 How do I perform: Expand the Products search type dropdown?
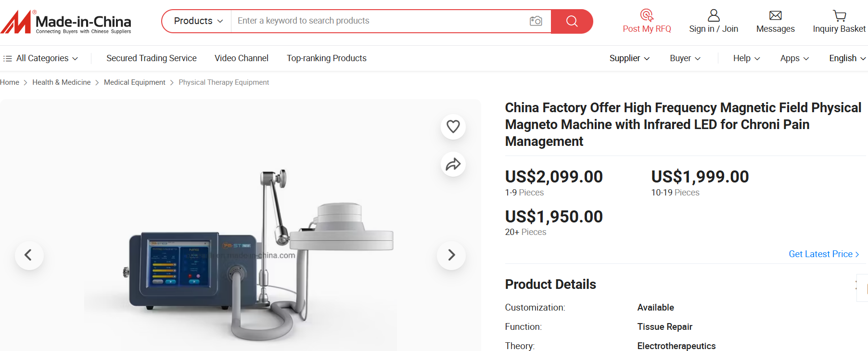coord(198,21)
